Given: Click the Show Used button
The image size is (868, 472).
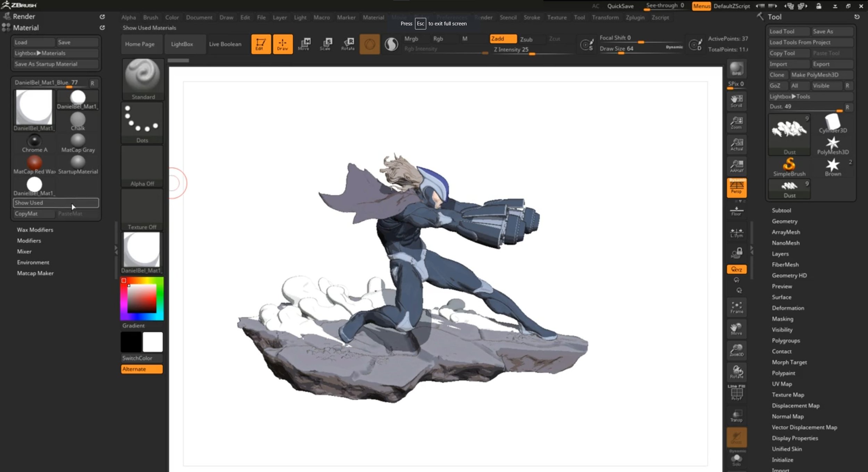Looking at the screenshot, I should pyautogui.click(x=56, y=203).
